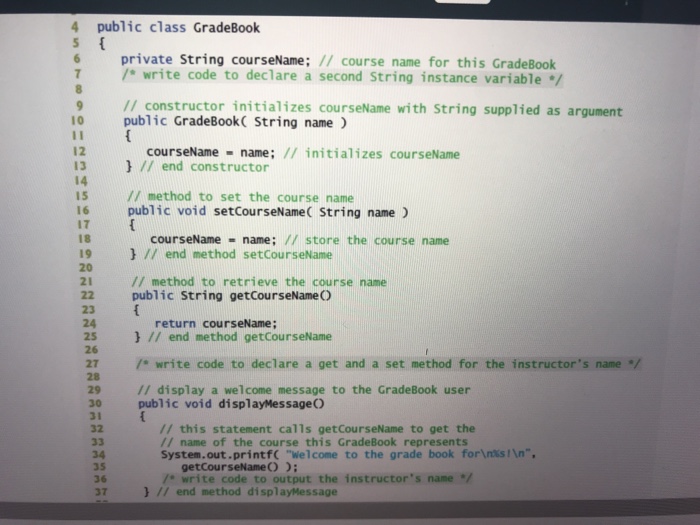Click the comment "// method to set the course name"
Viewport: 700px width, 525px height.
pyautogui.click(x=241, y=197)
